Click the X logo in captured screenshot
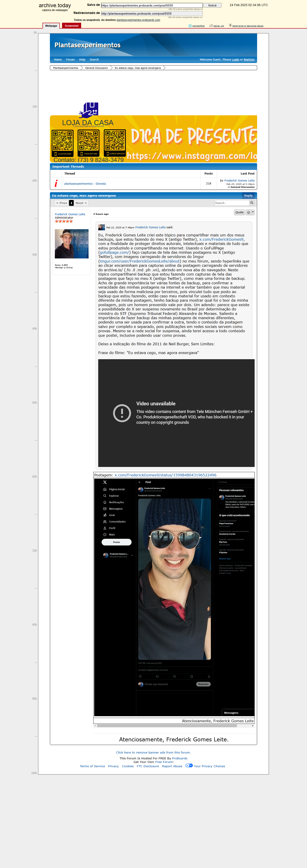The image size is (307, 868). click(105, 482)
